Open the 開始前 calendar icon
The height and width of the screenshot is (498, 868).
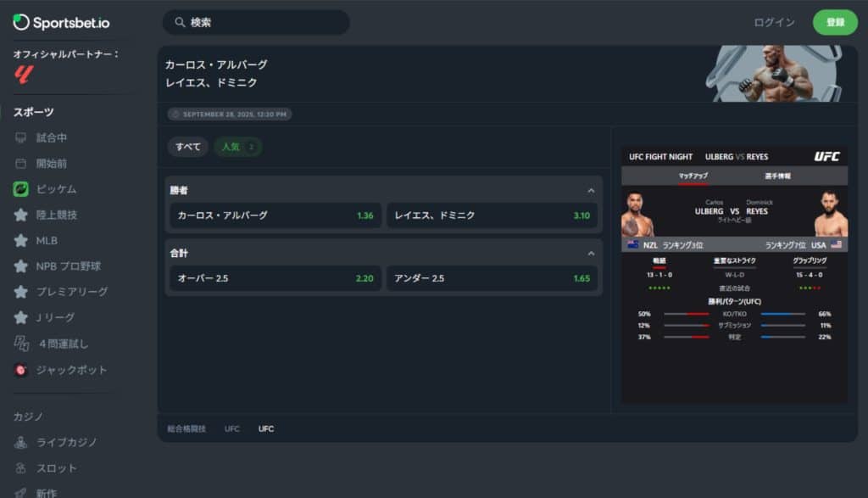tap(20, 164)
